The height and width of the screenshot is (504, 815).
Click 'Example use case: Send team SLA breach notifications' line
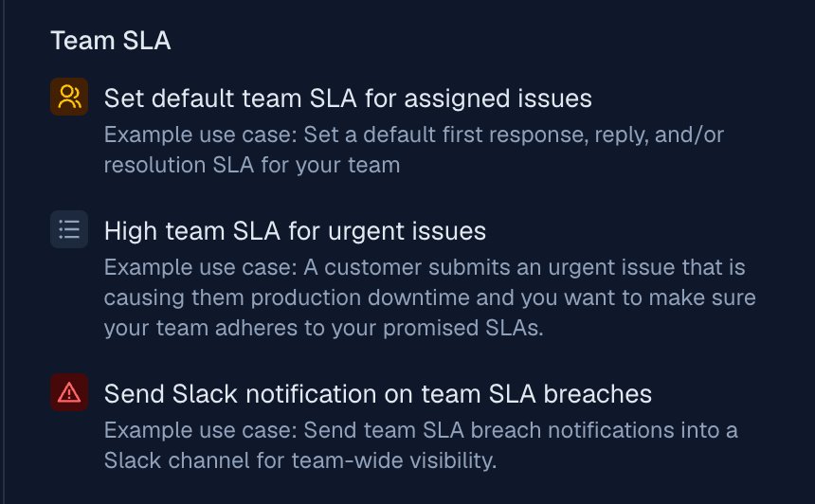click(x=420, y=430)
